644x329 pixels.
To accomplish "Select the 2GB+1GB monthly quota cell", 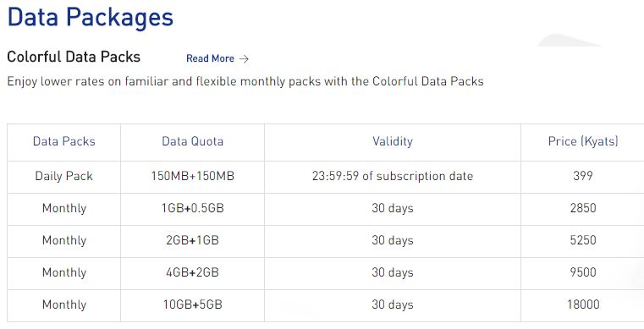I will click(x=193, y=240).
